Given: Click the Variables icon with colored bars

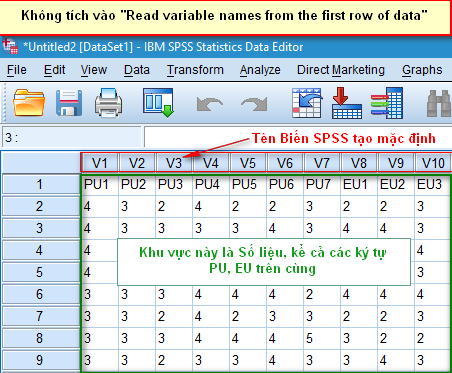Looking at the screenshot, I should [x=387, y=103].
